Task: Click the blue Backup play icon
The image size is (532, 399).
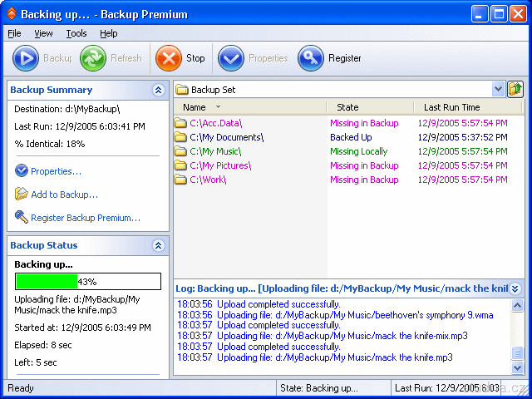Action: point(26,58)
